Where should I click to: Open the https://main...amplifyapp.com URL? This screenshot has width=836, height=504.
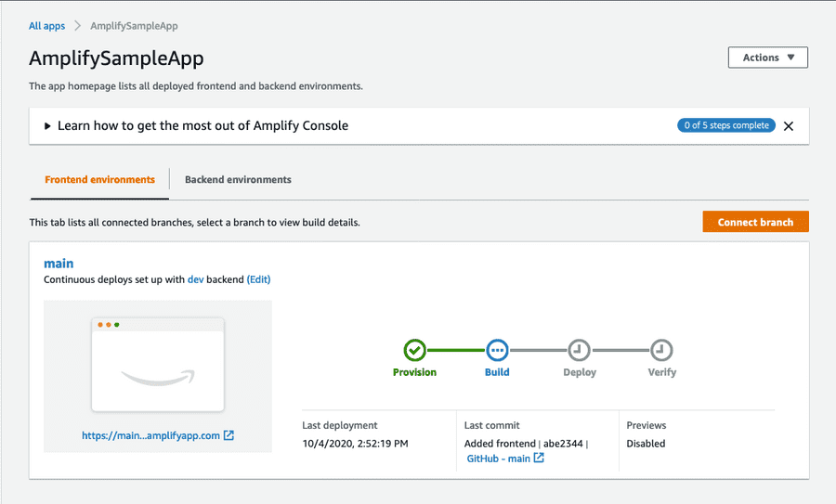coord(150,435)
